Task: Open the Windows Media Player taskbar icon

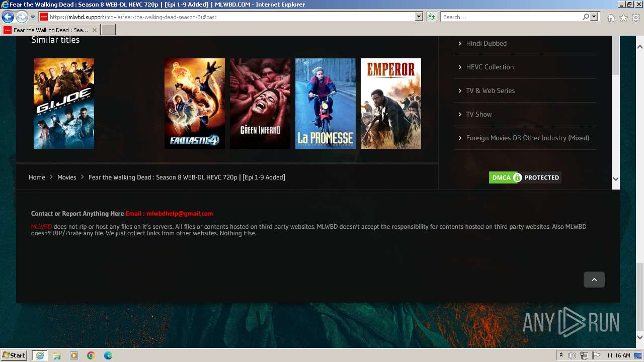Action: pos(74,355)
